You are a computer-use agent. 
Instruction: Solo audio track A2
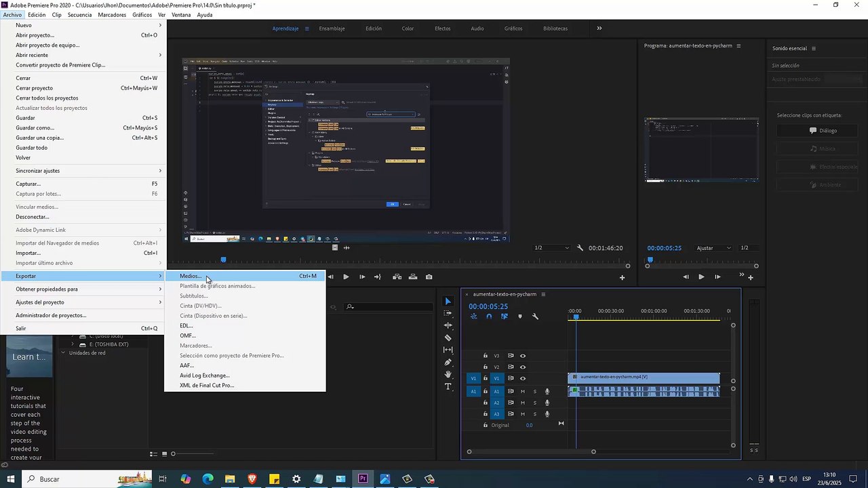[534, 403]
